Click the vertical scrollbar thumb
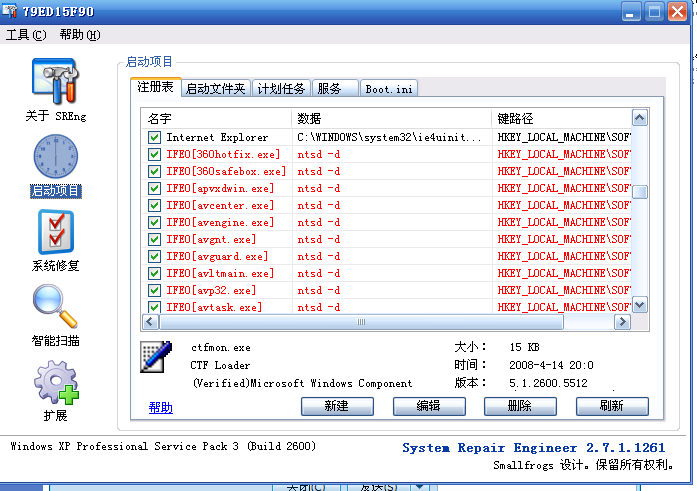This screenshot has height=491, width=697. pos(640,192)
